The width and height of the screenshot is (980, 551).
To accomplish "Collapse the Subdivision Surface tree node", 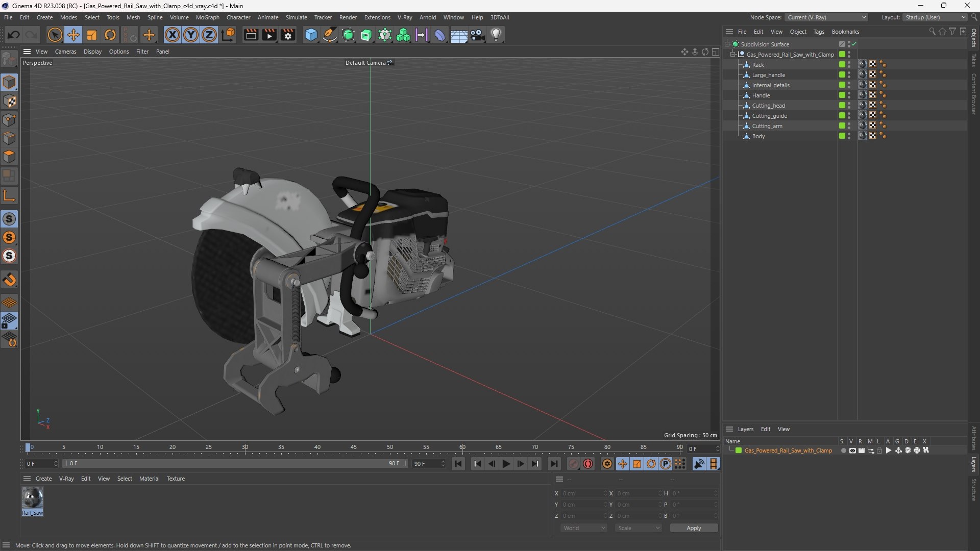I will click(x=727, y=44).
